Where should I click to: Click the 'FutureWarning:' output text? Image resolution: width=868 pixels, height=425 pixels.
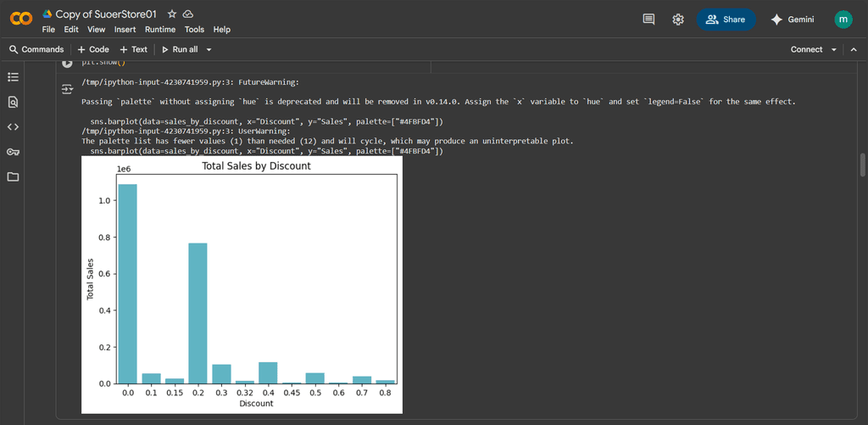pos(269,82)
